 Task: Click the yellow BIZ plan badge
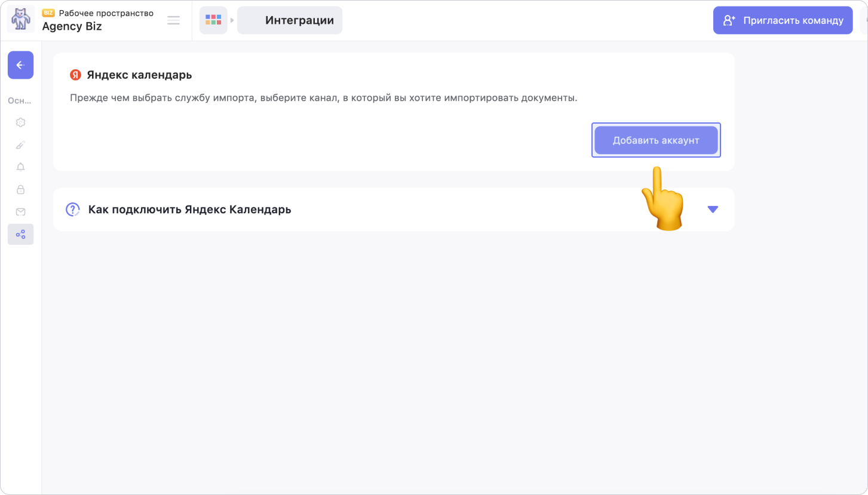(x=48, y=13)
